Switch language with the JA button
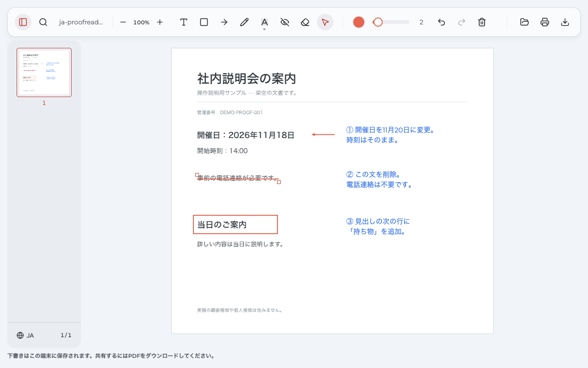This screenshot has width=588, height=368. (x=25, y=335)
